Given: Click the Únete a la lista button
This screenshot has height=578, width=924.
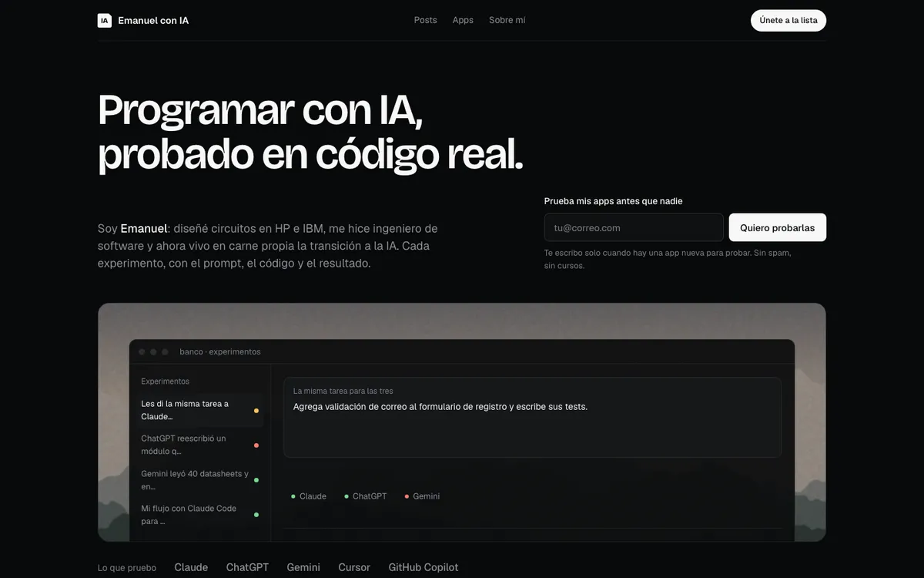Looking at the screenshot, I should (x=788, y=21).
